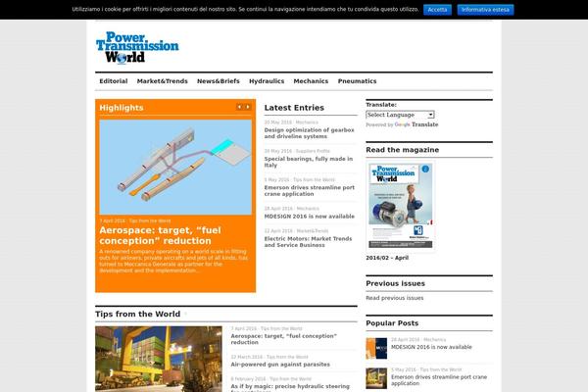Viewport: 588px width, 392px height.
Task: Open the News&Briefs menu section
Action: click(219, 81)
